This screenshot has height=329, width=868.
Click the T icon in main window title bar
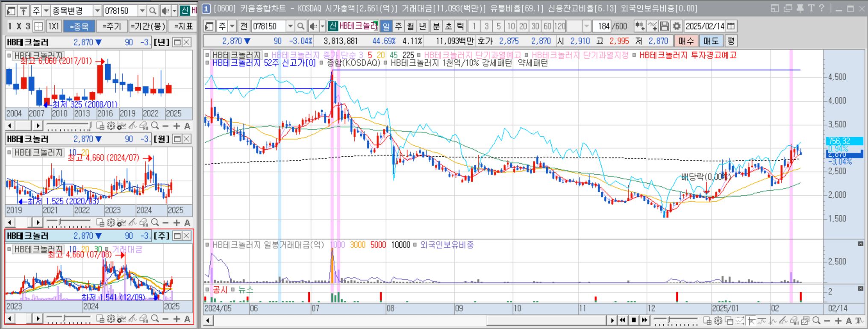point(811,8)
